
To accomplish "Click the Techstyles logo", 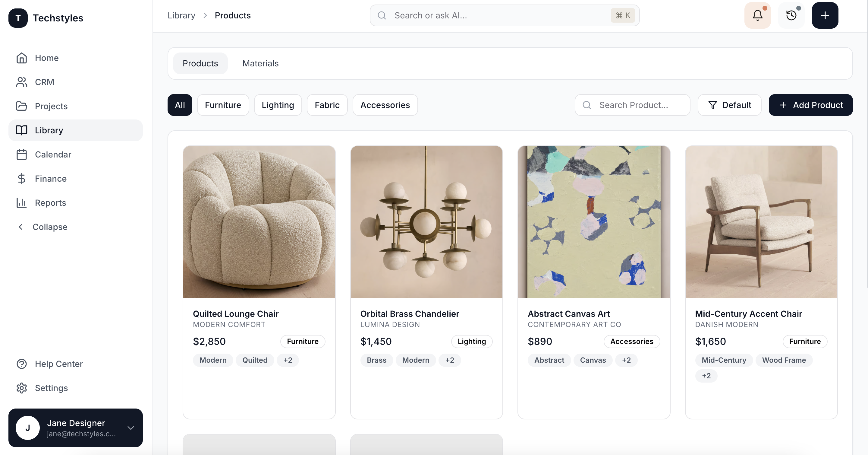I will [47, 18].
